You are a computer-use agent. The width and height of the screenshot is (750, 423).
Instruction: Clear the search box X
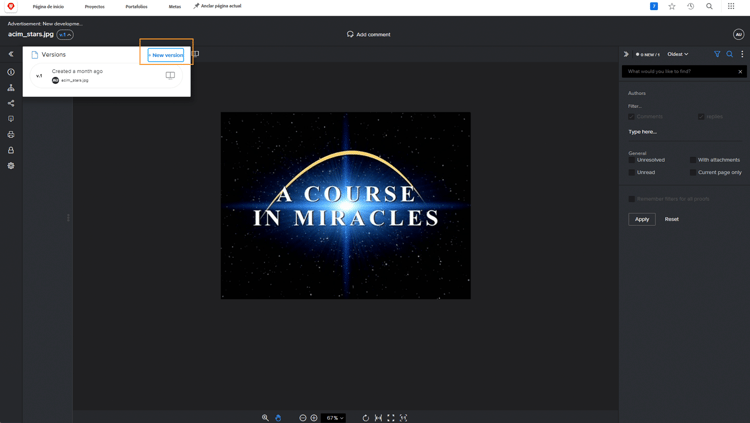coord(740,72)
